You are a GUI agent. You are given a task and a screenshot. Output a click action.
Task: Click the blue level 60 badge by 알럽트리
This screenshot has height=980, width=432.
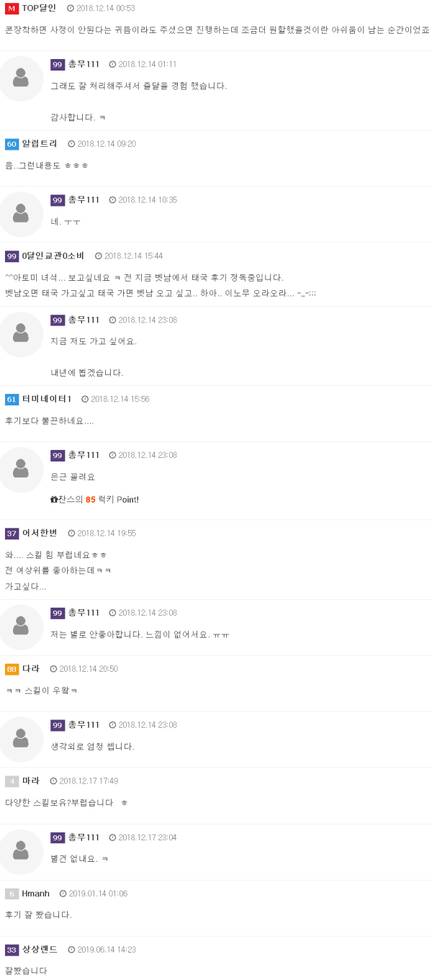coord(12,144)
